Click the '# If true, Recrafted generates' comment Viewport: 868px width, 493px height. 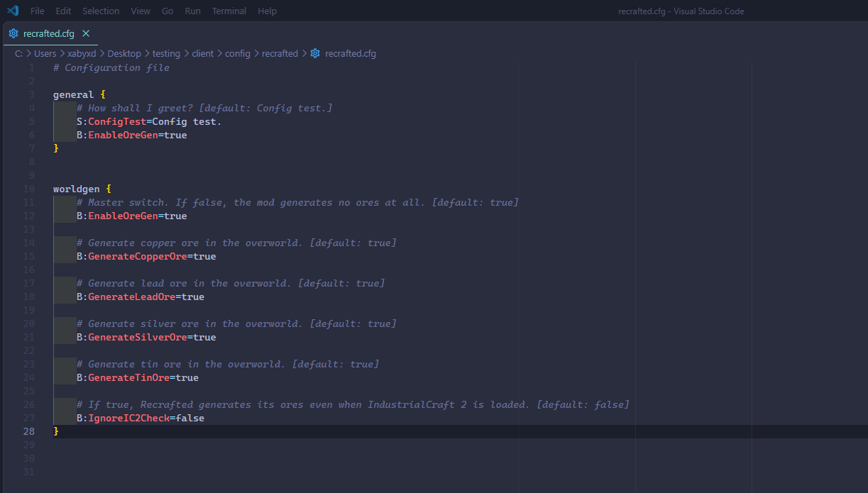[353, 404]
